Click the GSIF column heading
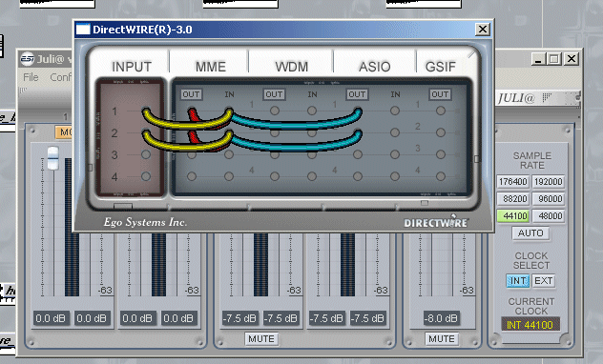 point(441,67)
